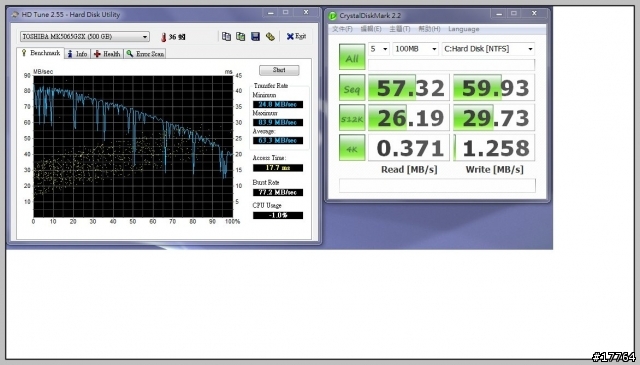Click the Seq read result 57.32
640x365 pixels.
click(x=409, y=87)
